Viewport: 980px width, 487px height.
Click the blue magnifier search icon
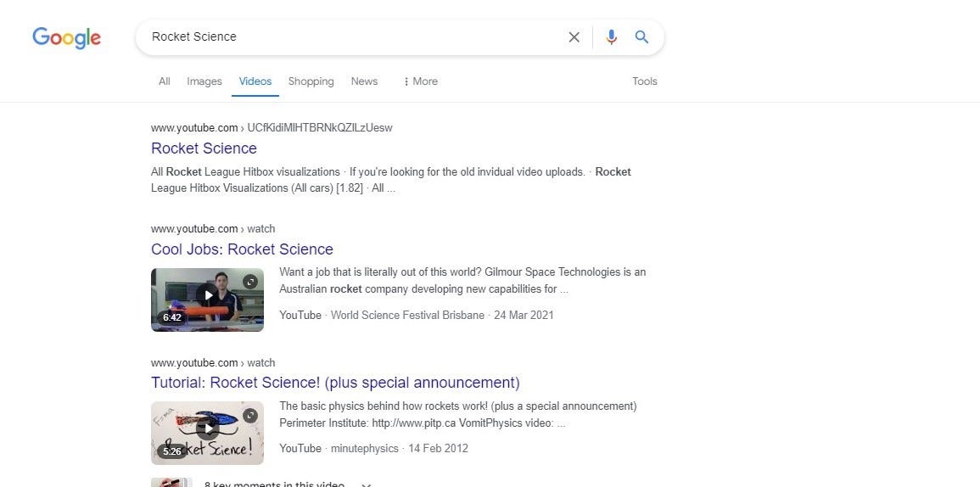(x=641, y=36)
